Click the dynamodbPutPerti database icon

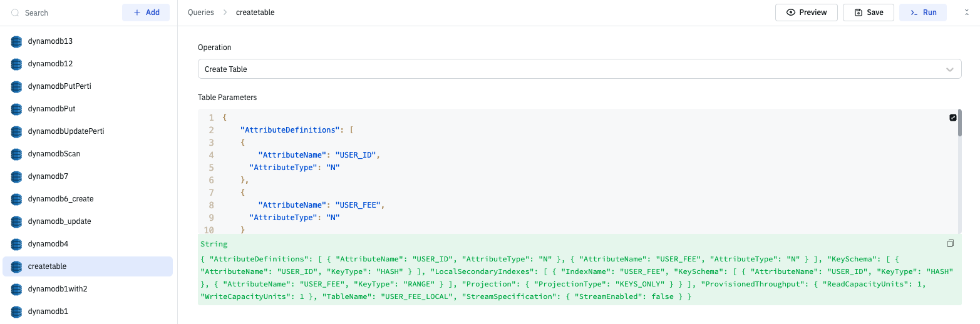16,86
